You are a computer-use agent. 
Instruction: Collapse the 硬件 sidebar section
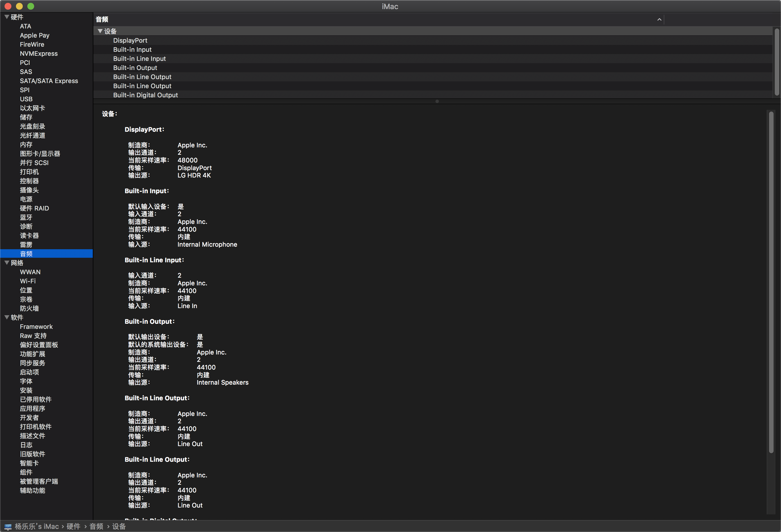pos(7,17)
